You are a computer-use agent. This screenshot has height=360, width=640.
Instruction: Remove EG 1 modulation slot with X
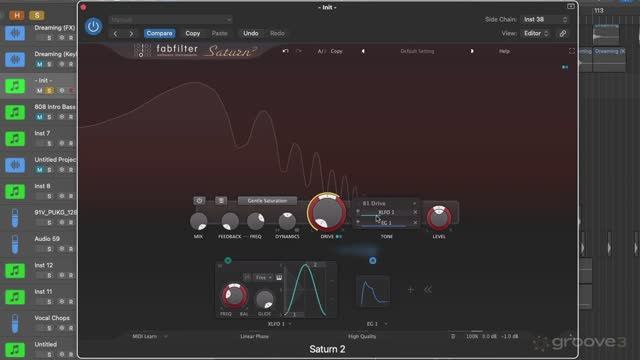(415, 223)
